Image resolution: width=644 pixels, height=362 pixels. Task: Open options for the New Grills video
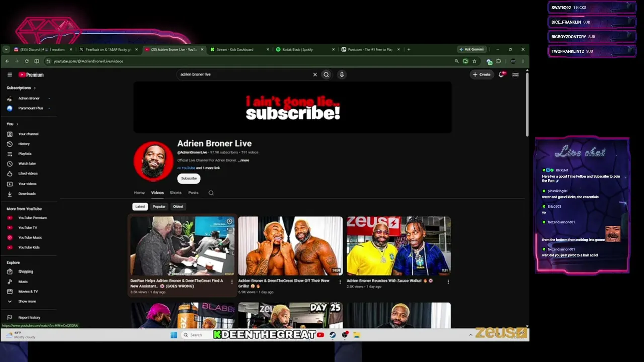340,282
